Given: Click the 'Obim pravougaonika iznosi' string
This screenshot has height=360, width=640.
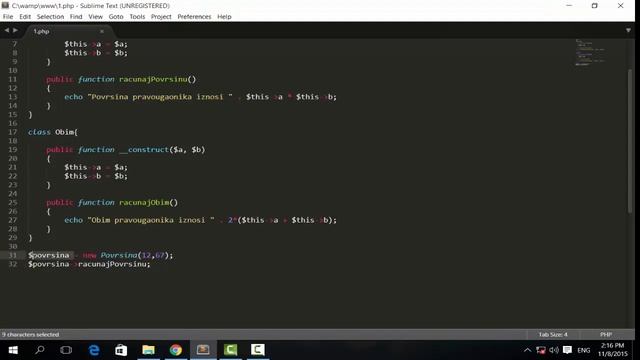Looking at the screenshot, I should click(151, 220).
